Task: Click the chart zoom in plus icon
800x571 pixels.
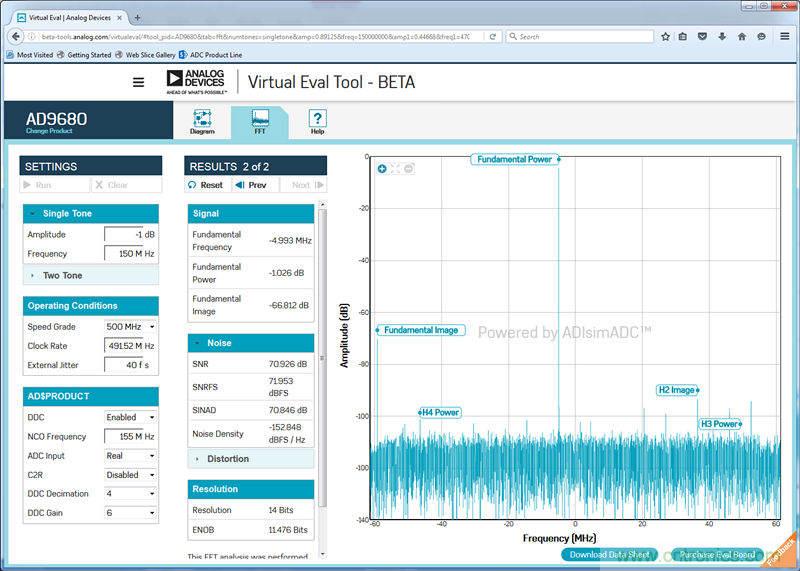Action: tap(382, 169)
